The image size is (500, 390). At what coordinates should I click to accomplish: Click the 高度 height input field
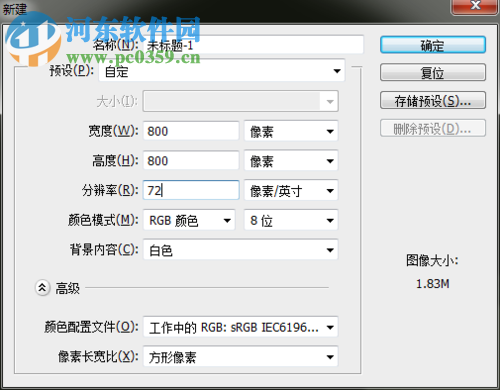click(x=191, y=161)
